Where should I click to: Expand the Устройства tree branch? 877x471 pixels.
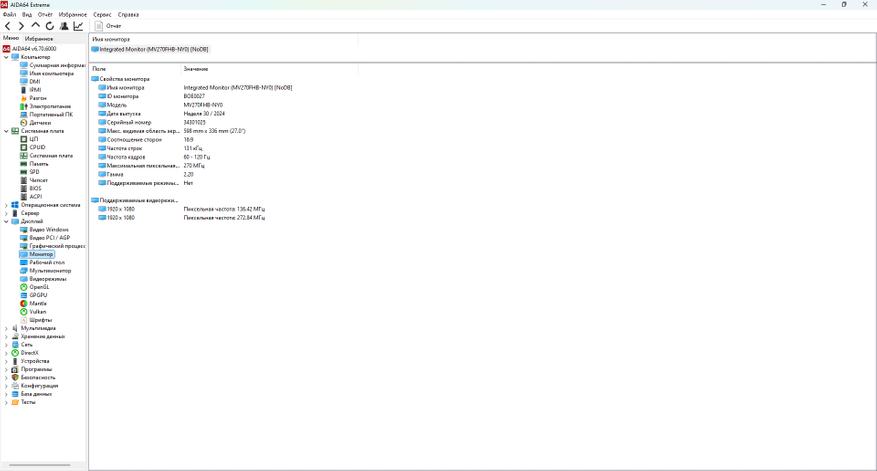click(x=6, y=361)
